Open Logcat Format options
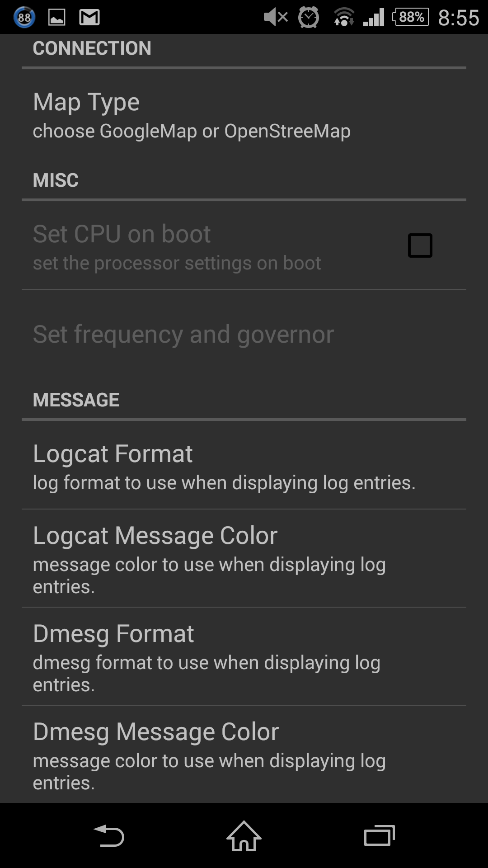Viewport: 488px width, 868px height. (244, 468)
